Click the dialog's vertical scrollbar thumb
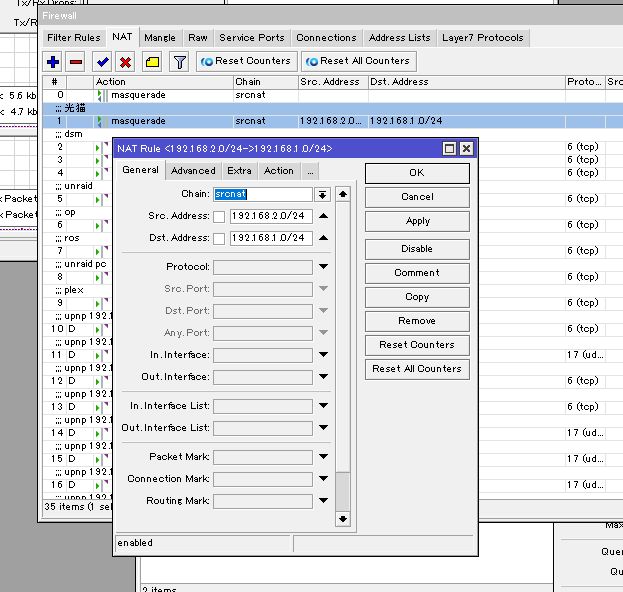Screen dimensions: 623x592 pyautogui.click(x=343, y=489)
